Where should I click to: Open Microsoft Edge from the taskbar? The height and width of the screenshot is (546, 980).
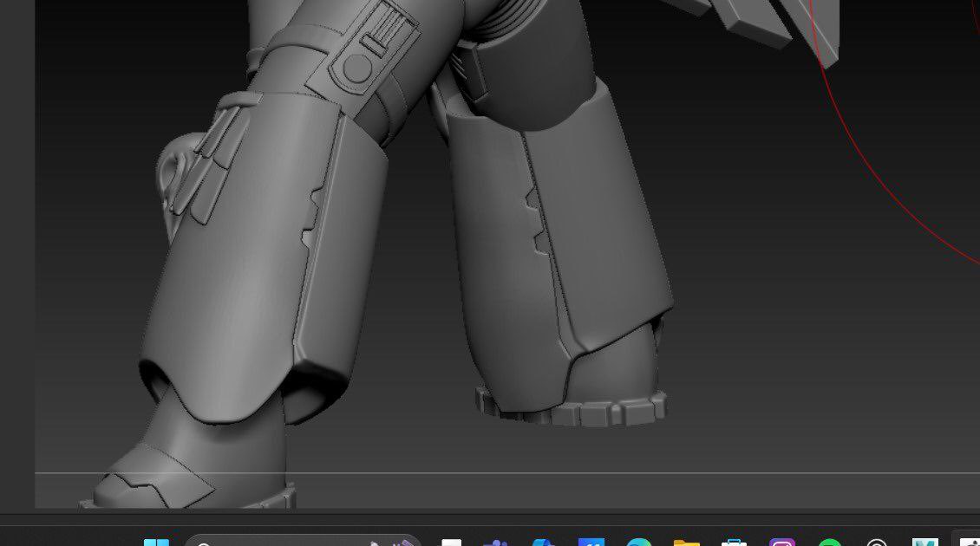(x=639, y=542)
